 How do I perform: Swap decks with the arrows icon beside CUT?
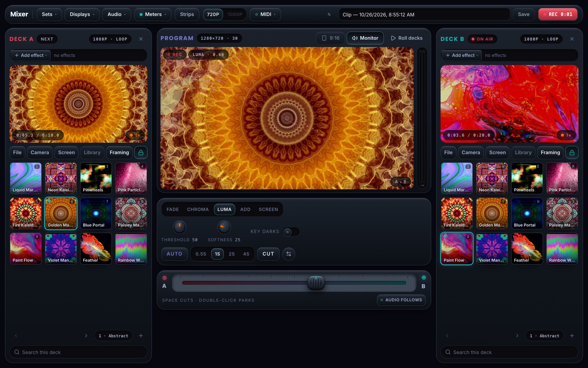tap(289, 254)
